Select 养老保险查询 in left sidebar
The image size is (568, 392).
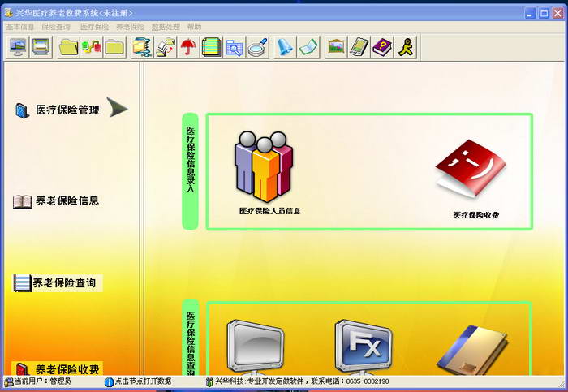[x=63, y=283]
